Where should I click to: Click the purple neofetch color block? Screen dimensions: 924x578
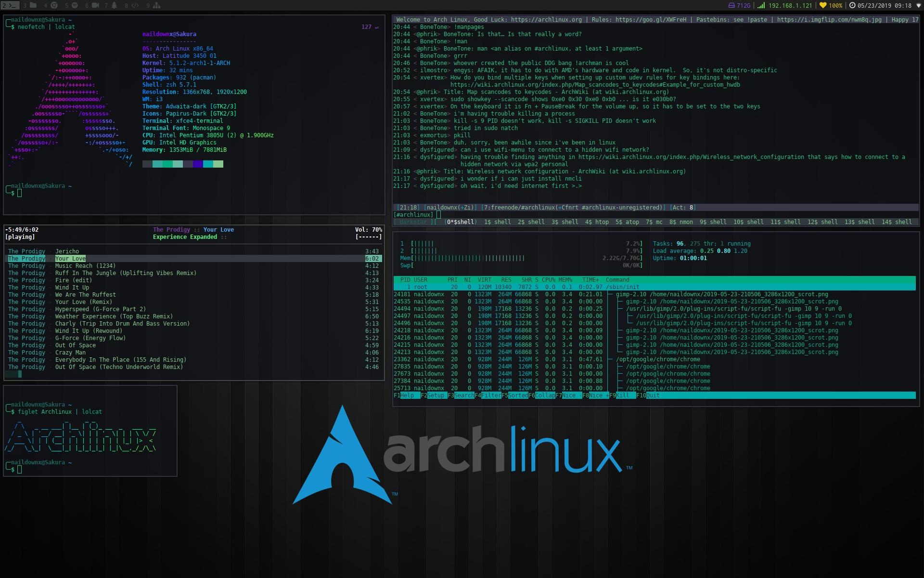(197, 164)
